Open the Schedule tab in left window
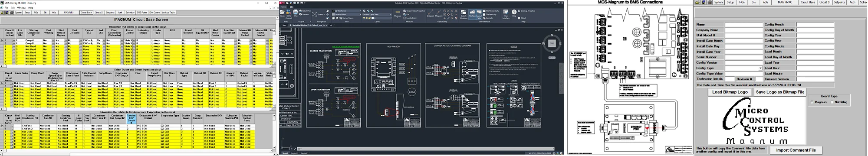Image resolution: width=868 pixels, height=156 pixels. pos(130,13)
